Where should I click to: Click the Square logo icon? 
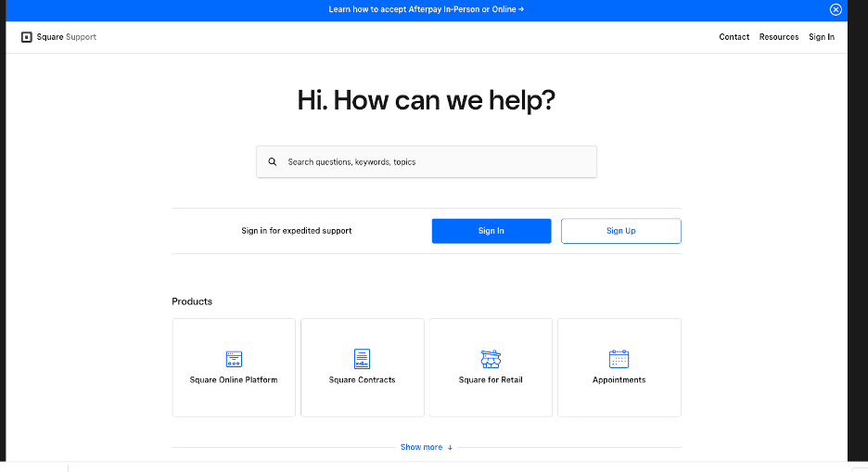[x=27, y=37]
